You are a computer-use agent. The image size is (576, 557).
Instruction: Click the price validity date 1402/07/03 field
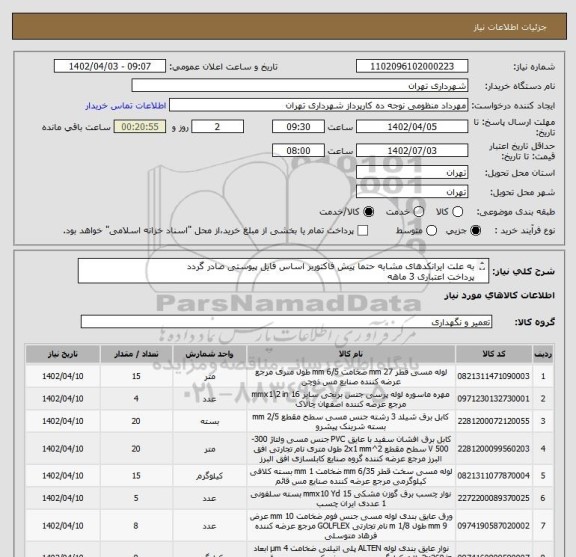point(412,151)
